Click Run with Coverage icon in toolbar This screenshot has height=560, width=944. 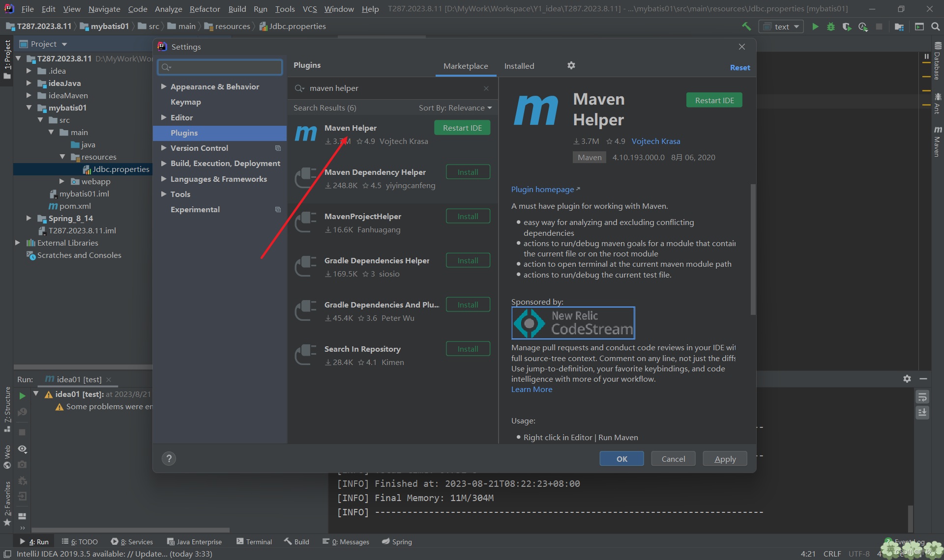[847, 27]
